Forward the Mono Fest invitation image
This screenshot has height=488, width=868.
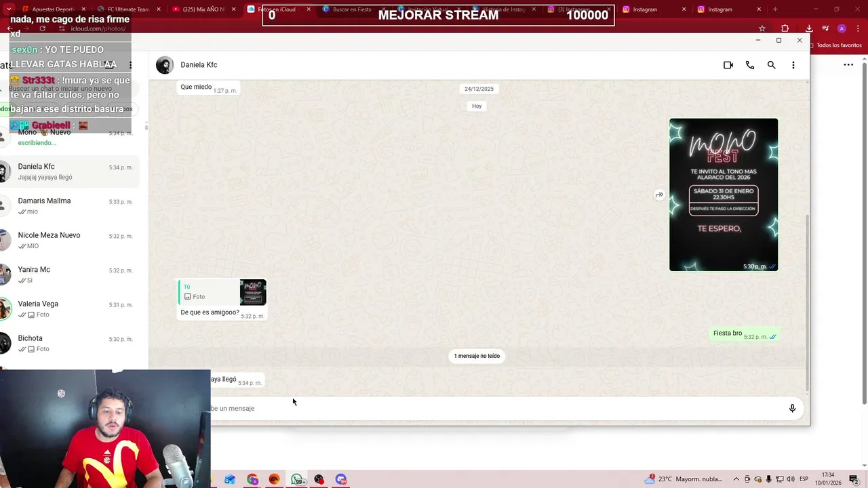(659, 195)
